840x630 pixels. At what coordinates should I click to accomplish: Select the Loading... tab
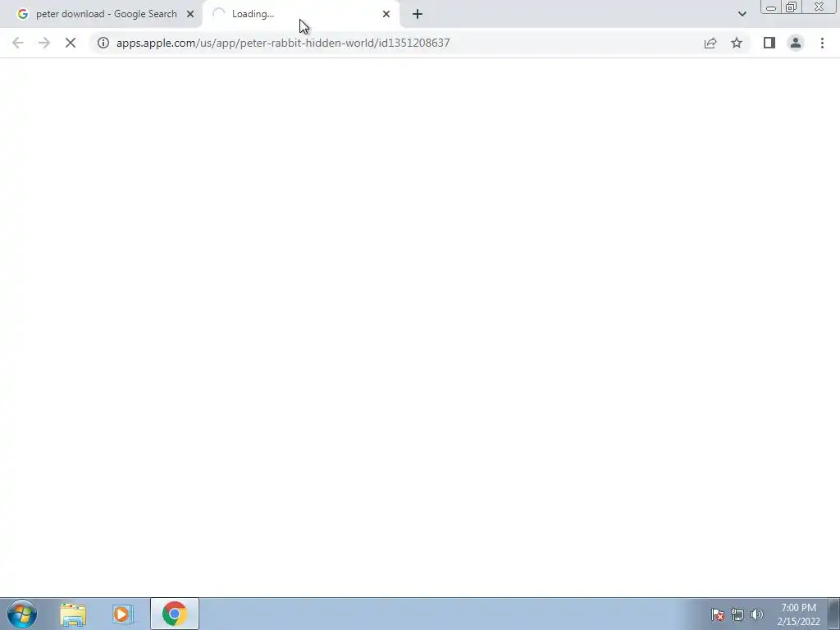click(301, 14)
